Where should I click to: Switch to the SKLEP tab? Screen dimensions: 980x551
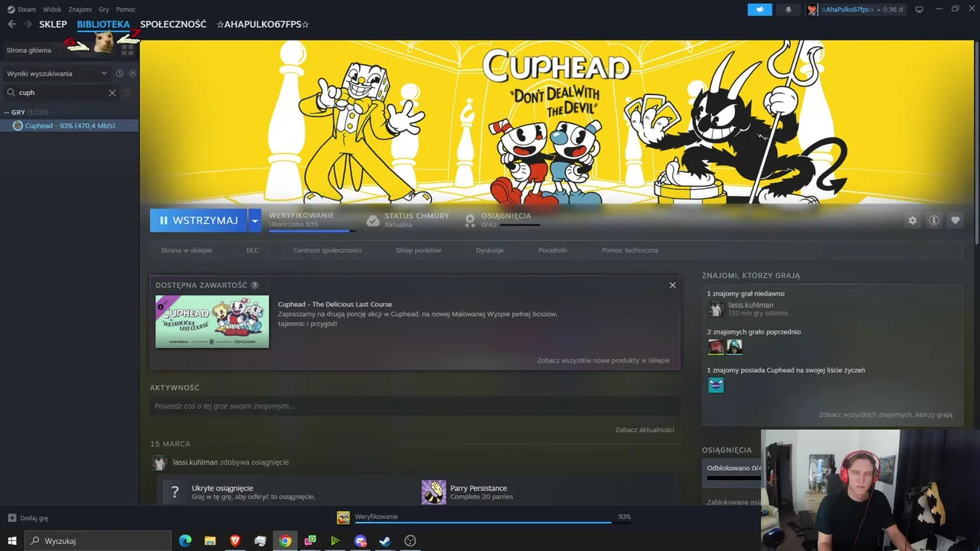click(x=54, y=24)
